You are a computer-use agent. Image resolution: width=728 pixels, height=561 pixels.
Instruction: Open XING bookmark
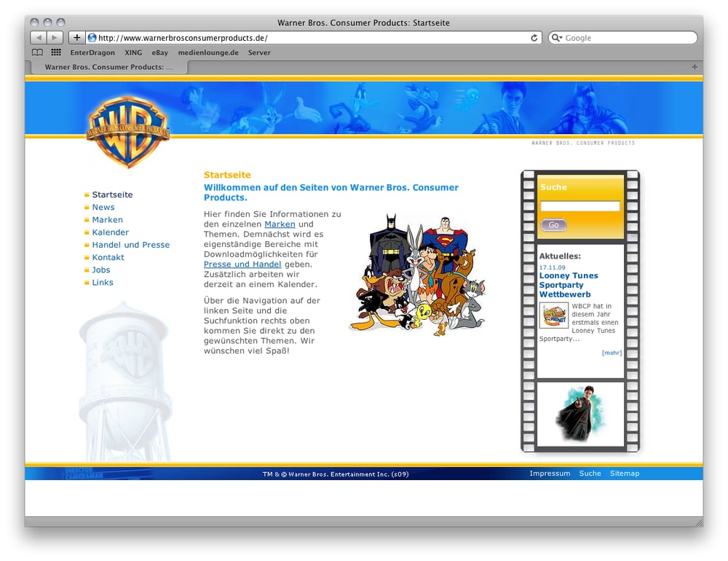tap(133, 52)
